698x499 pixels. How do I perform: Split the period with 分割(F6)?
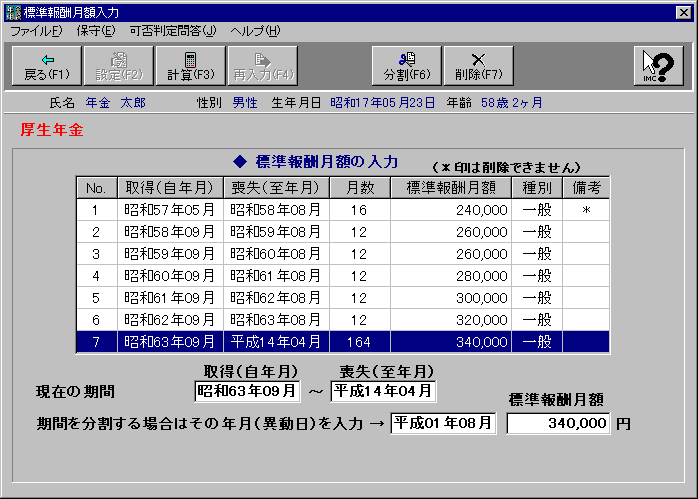tap(406, 66)
